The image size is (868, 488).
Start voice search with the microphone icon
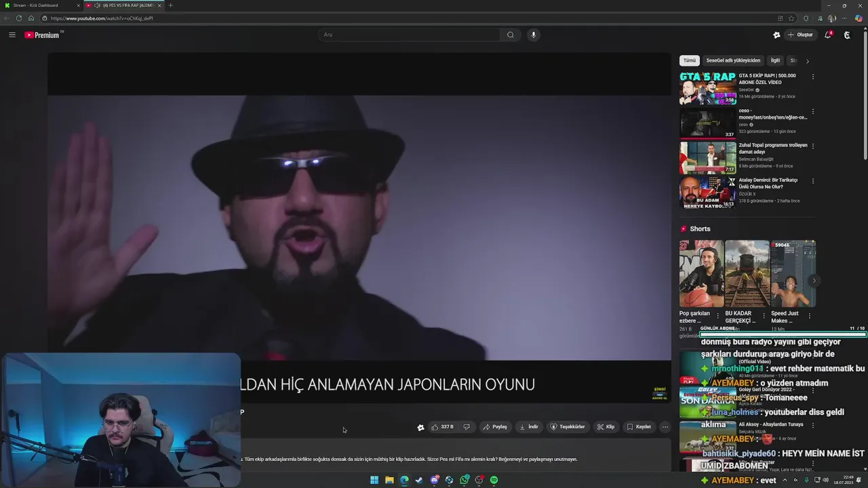[x=533, y=35]
